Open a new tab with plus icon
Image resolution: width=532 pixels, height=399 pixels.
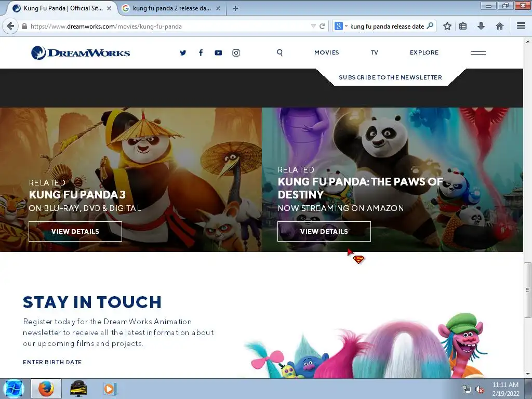click(235, 8)
